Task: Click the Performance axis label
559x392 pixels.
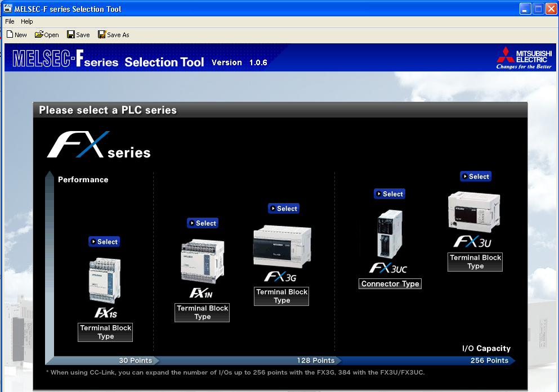Action: 83,180
